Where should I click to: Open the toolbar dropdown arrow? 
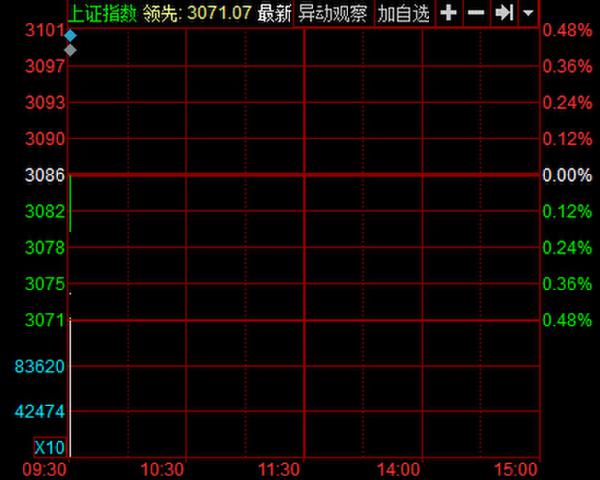coord(528,13)
